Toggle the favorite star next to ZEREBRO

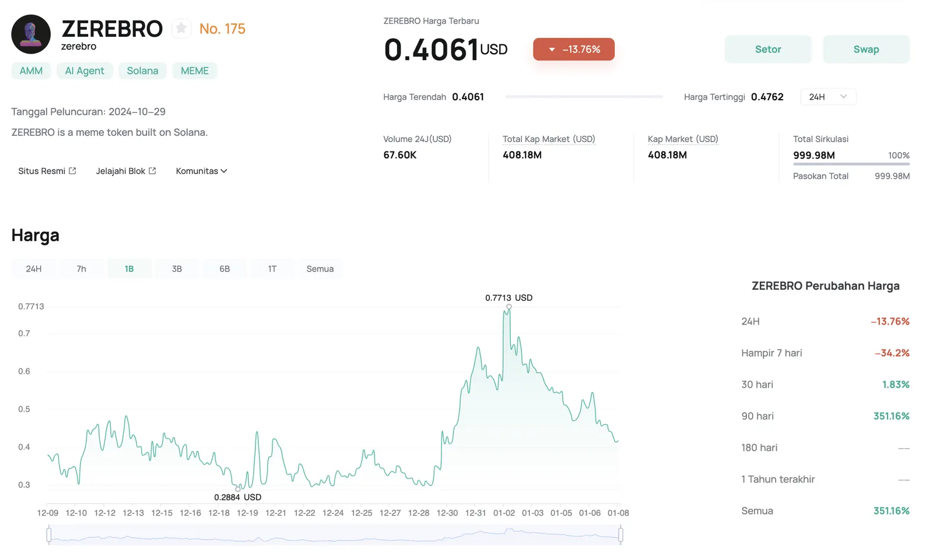click(x=181, y=28)
